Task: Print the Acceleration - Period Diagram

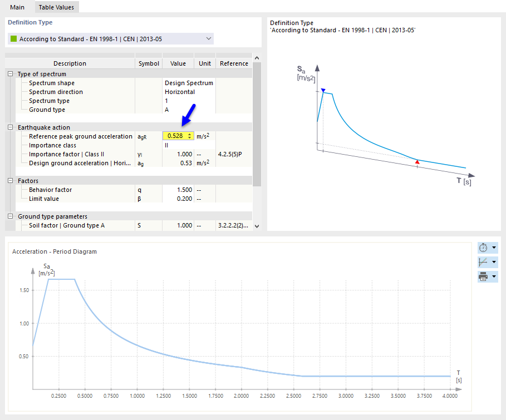Action: [x=483, y=276]
